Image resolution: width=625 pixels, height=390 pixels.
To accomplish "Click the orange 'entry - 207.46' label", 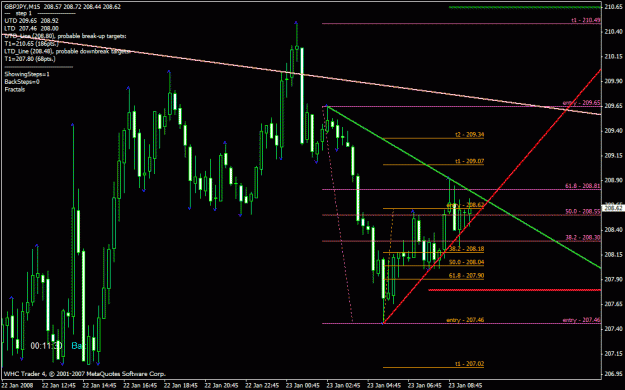I will [x=465, y=320].
